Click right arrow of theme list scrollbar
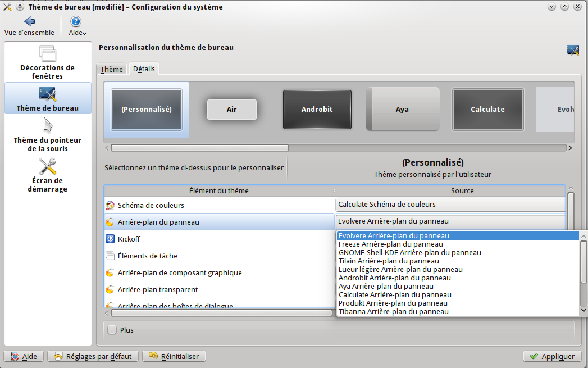The image size is (588, 368). click(570, 148)
